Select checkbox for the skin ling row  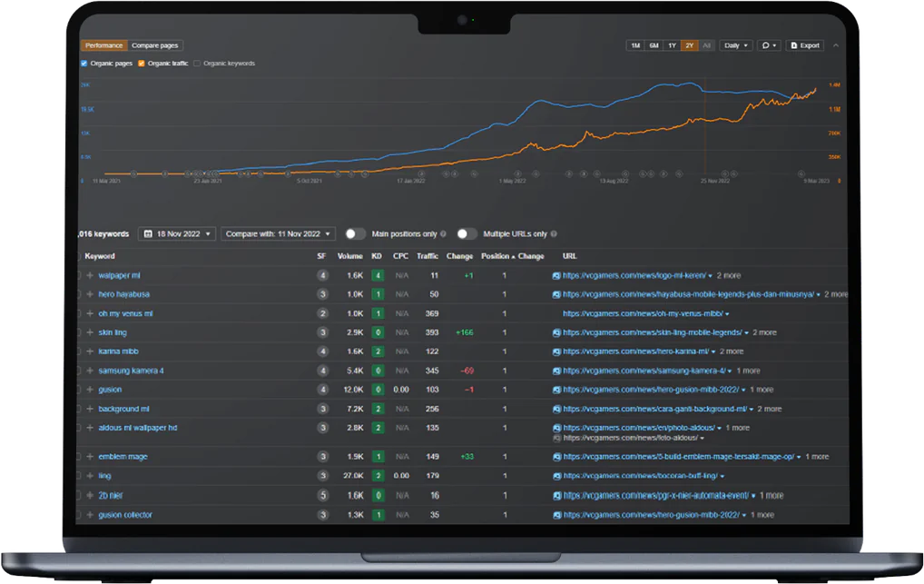coord(77,332)
